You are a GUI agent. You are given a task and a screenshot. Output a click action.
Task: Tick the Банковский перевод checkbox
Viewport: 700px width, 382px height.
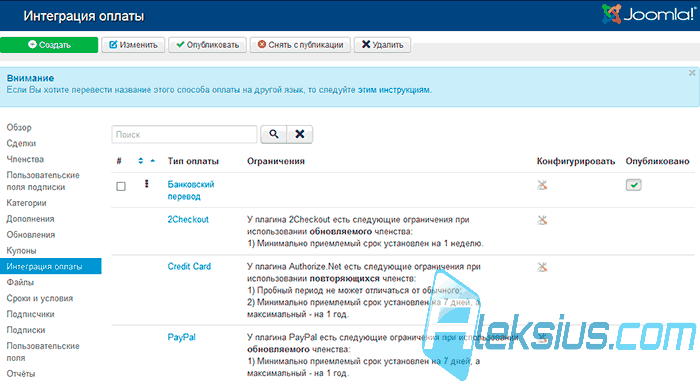click(121, 186)
